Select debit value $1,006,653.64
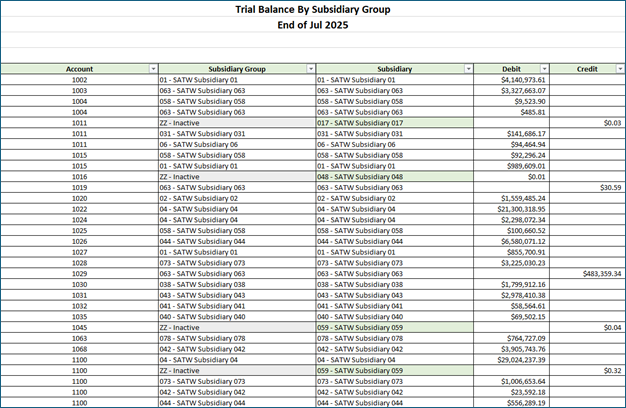Image resolution: width=626 pixels, height=408 pixels. (x=511, y=382)
